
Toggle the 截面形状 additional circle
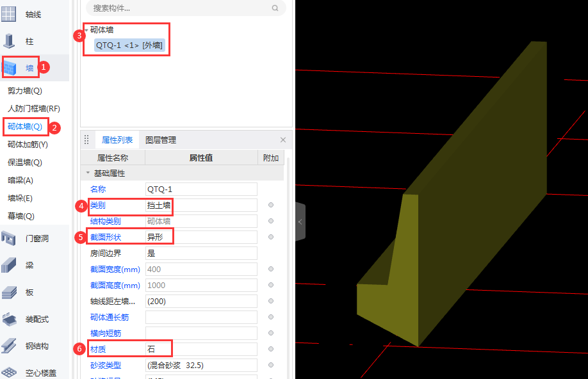coord(271,237)
